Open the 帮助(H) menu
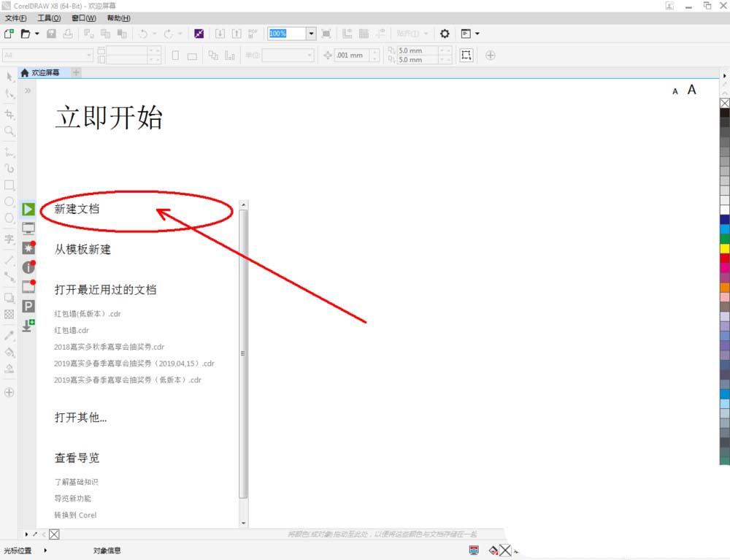 (118, 18)
